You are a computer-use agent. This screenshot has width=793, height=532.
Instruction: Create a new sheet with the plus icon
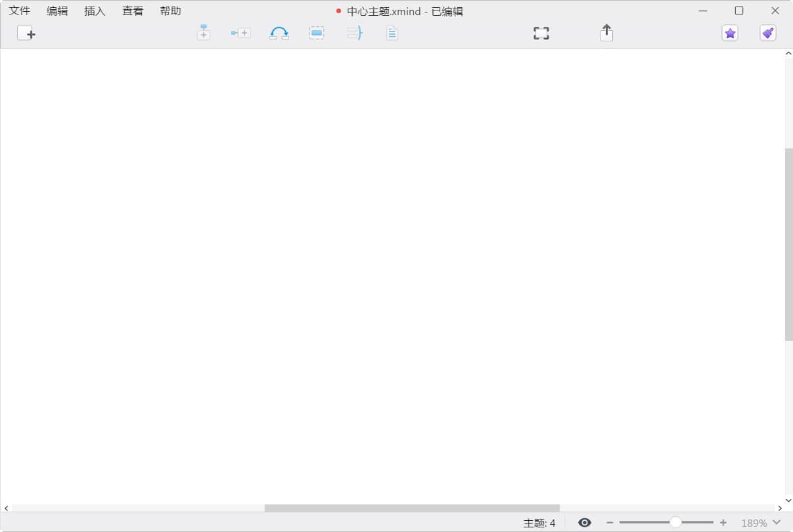click(x=26, y=33)
